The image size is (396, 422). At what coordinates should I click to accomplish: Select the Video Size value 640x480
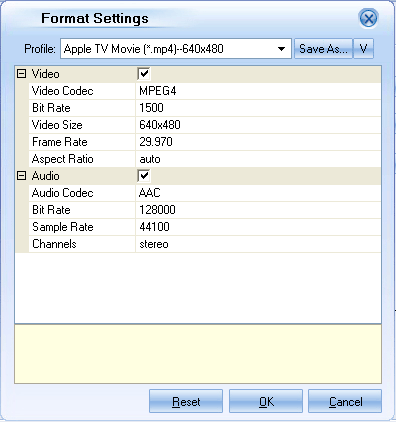click(x=258, y=125)
